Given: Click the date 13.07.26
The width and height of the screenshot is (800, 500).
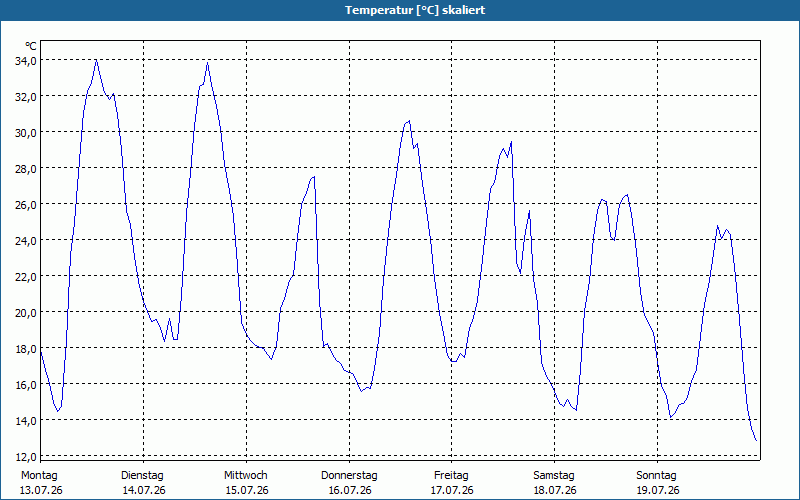Looking at the screenshot, I should tap(41, 491).
